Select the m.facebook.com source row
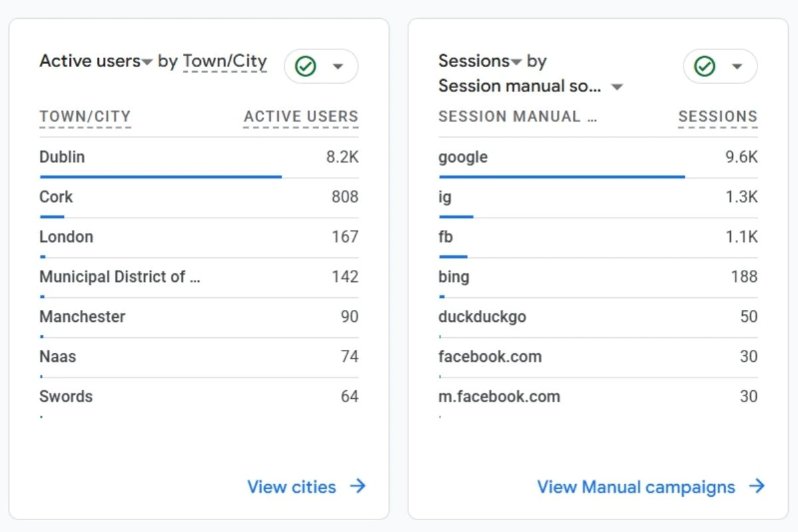 point(598,398)
